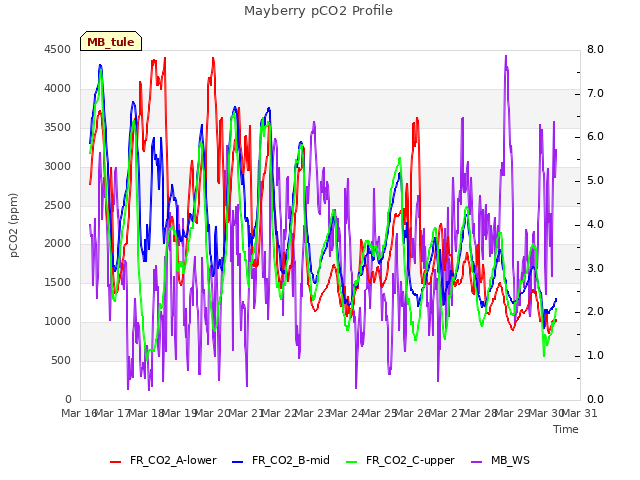The width and height of the screenshot is (640, 480).
Task: Click the 4.0 right axis tick label
Action: [x=595, y=224]
